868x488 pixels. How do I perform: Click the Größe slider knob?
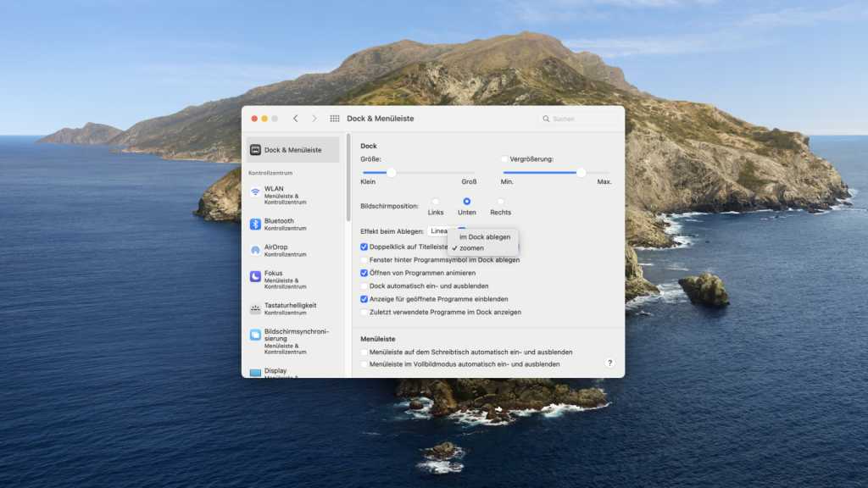pos(392,173)
